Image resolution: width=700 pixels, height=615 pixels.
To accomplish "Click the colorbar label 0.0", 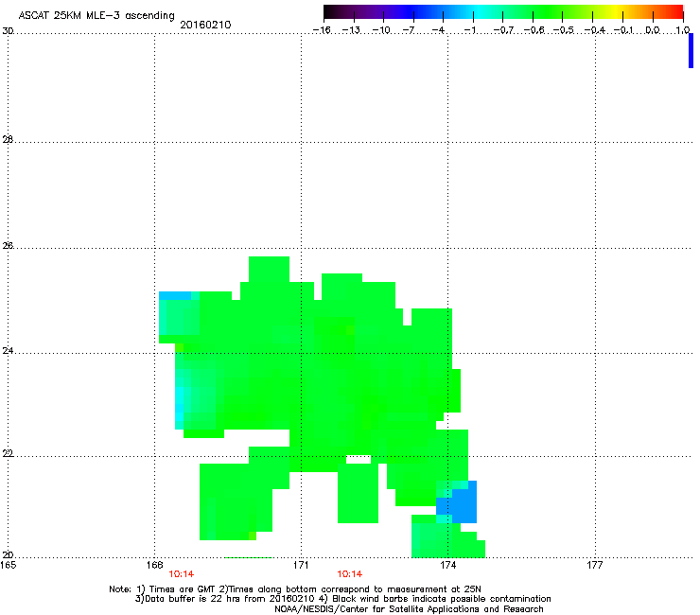I will pyautogui.click(x=653, y=30).
